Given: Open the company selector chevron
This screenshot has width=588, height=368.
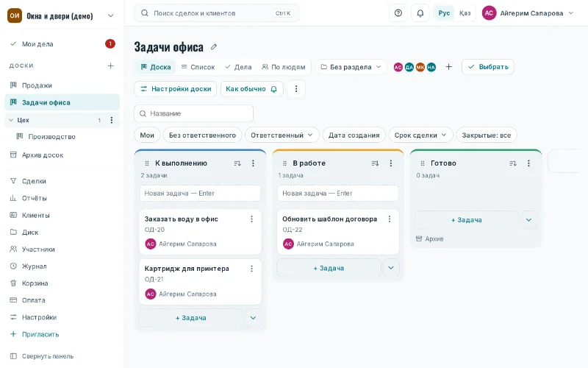Looking at the screenshot, I should coord(111,15).
